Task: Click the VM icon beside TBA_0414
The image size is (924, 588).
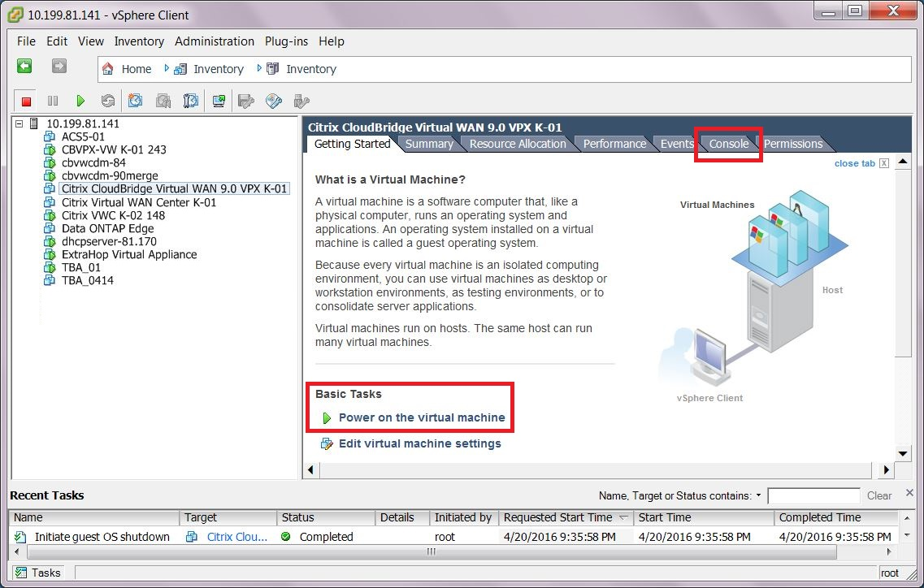Action: 50,280
